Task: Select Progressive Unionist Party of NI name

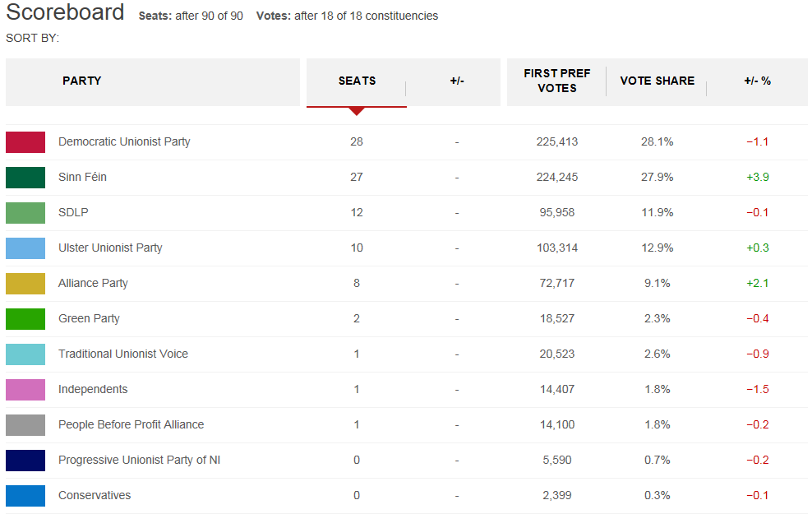Action: [139, 461]
